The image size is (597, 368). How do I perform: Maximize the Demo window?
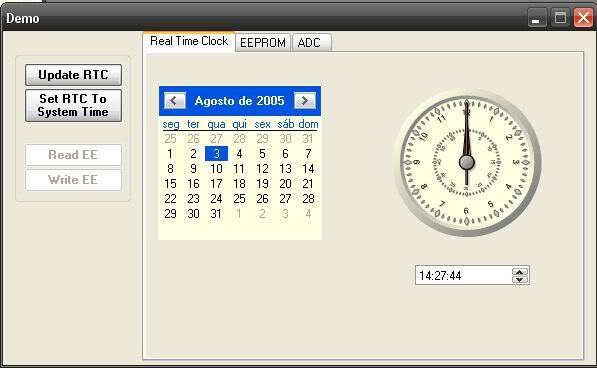point(560,18)
